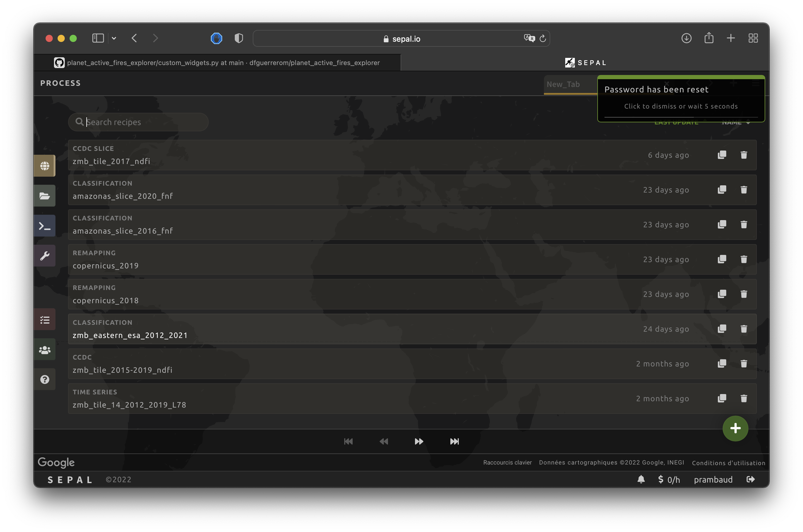Jump to last page of recipes
Image resolution: width=803 pixels, height=532 pixels.
tap(454, 441)
